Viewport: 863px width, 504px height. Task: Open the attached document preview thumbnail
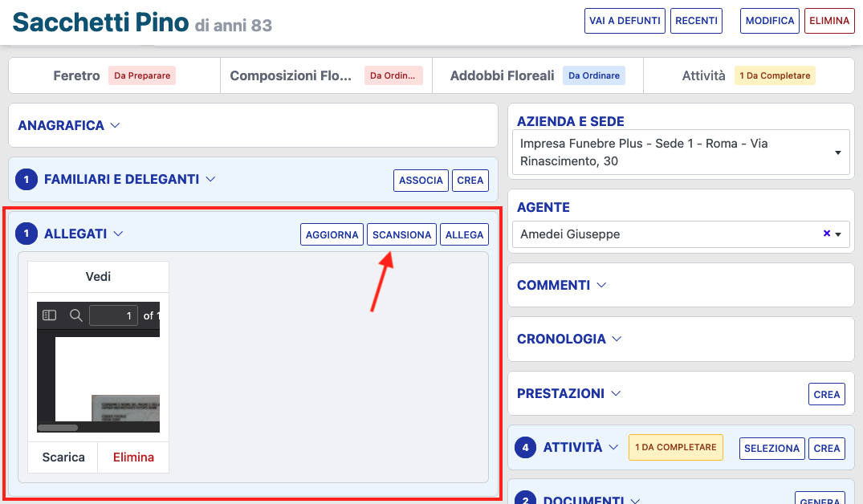tap(98, 368)
